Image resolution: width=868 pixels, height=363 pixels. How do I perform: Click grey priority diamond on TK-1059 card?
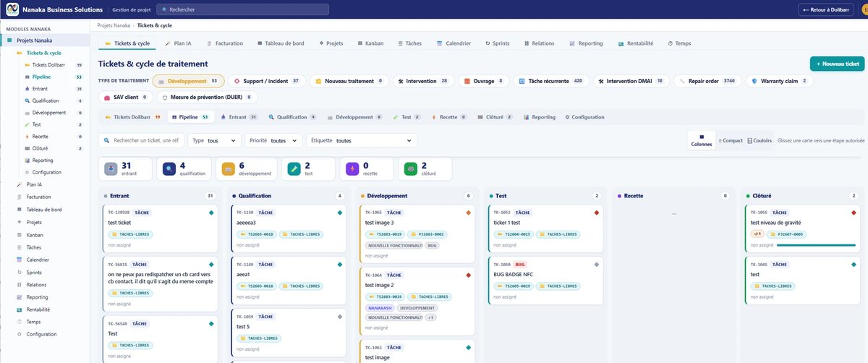(x=339, y=317)
